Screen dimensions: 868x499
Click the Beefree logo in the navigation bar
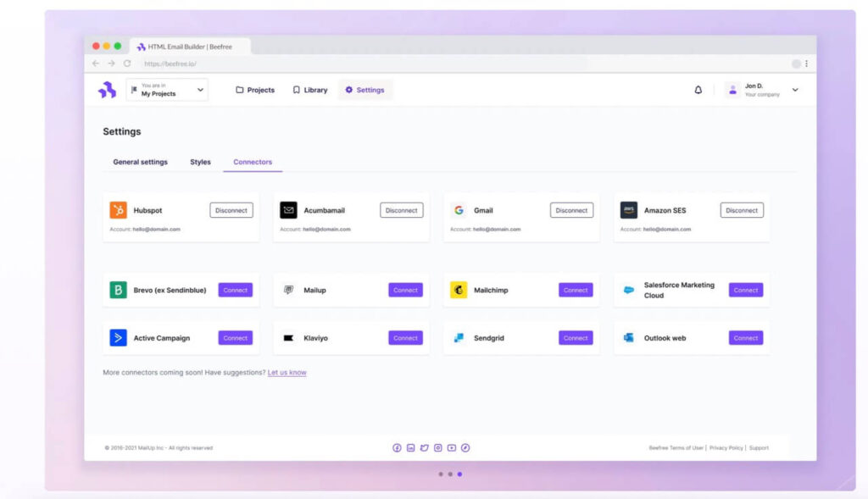(107, 89)
